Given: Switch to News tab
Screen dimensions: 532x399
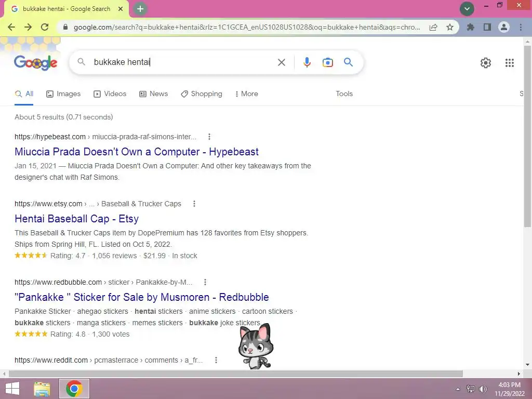Looking at the screenshot, I should click(154, 94).
